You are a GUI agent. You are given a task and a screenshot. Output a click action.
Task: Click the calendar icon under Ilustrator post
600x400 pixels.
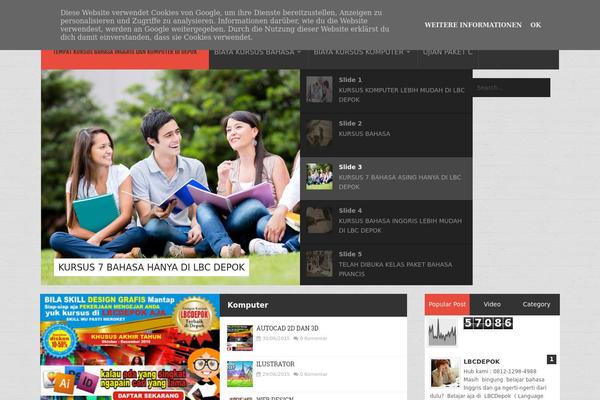pos(258,374)
